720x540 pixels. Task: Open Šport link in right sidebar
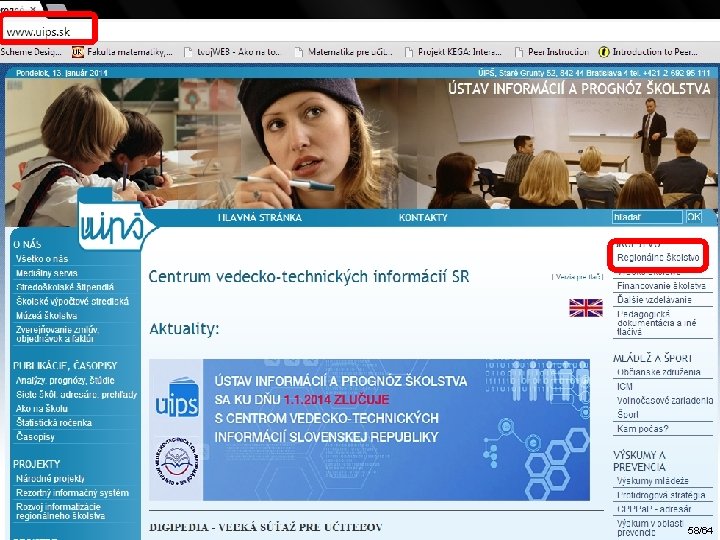[x=628, y=414]
